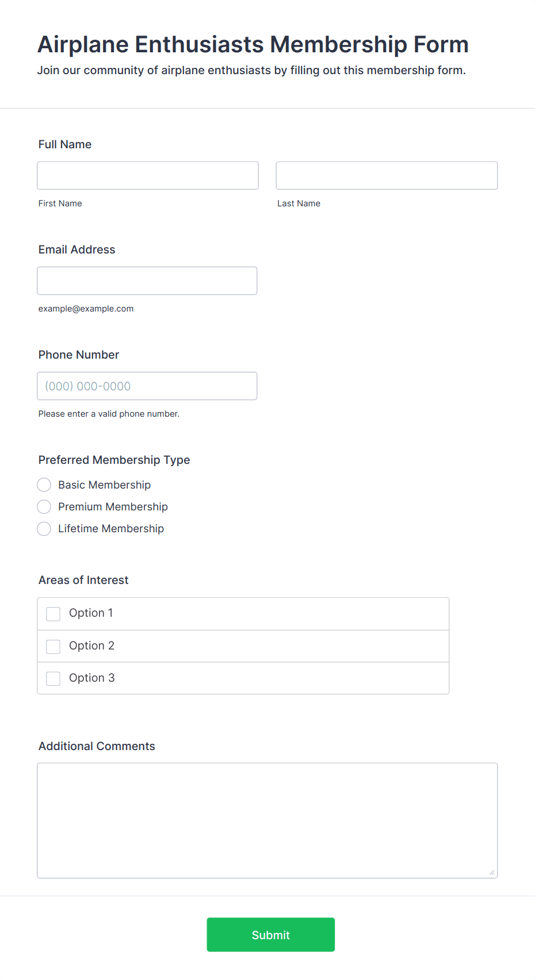Click the Lifetime Membership label text
The width and height of the screenshot is (535, 980).
point(111,529)
